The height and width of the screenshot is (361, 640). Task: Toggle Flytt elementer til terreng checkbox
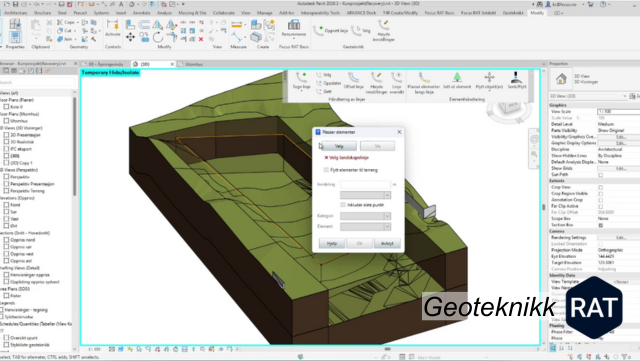(326, 170)
